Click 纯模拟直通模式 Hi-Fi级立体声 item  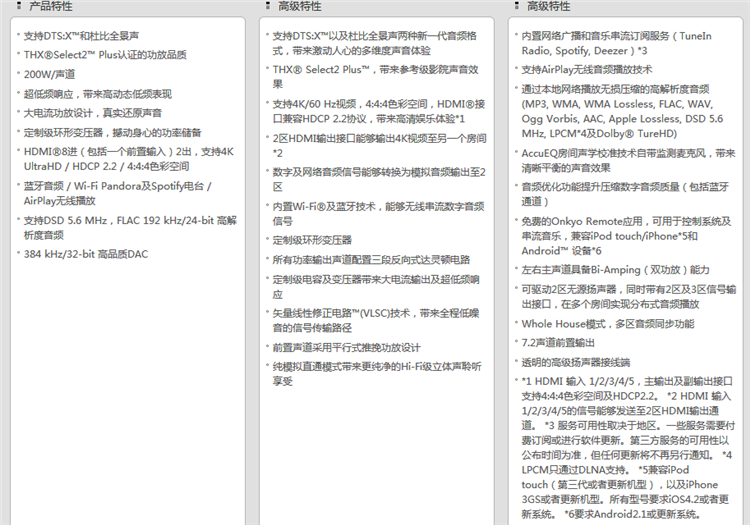[377, 374]
